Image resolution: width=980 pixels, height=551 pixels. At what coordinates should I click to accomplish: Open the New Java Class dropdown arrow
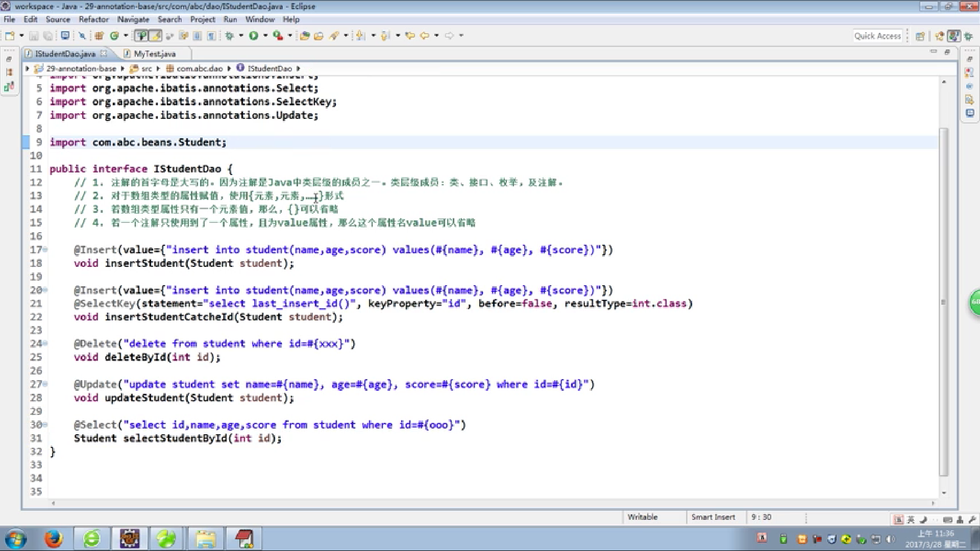[126, 36]
